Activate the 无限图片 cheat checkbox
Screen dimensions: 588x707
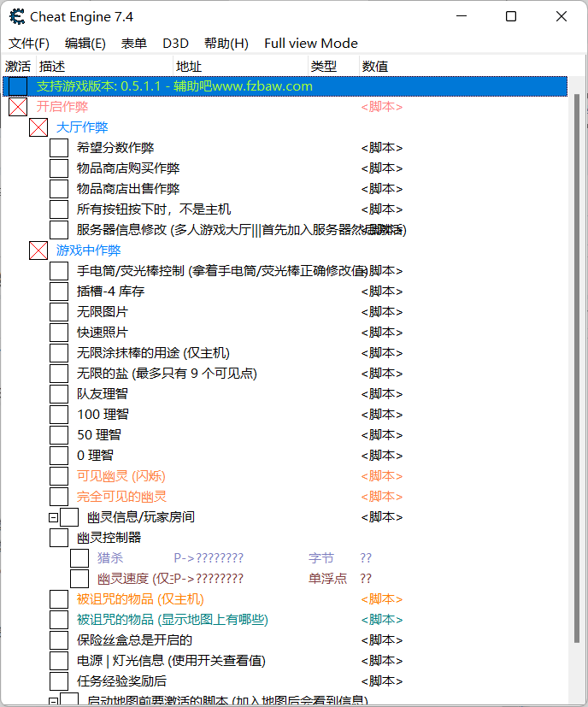[59, 312]
